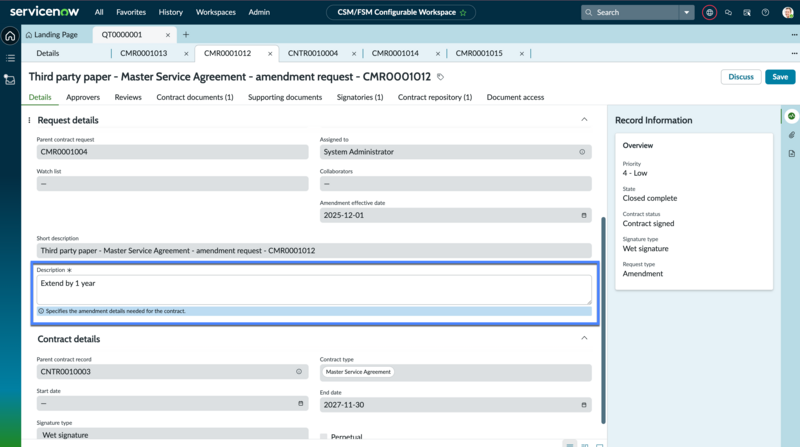
Task: Click the Save button
Action: pos(780,77)
